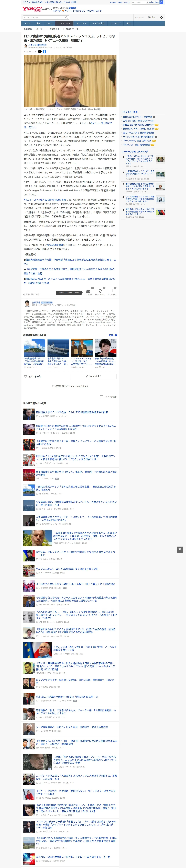Image resolution: width=186 pixels, height=868 pixels.
Task: Open 韓国国民大学のランコフ教授 recommended article
Action: (72, 412)
